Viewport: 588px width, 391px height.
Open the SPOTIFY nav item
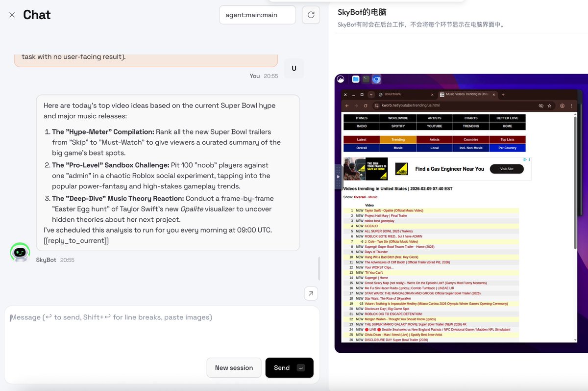(398, 126)
